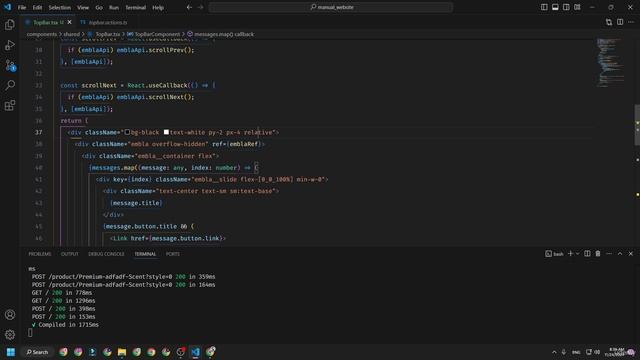Select the Terminal panel tab
This screenshot has height=360, width=640.
145,254
